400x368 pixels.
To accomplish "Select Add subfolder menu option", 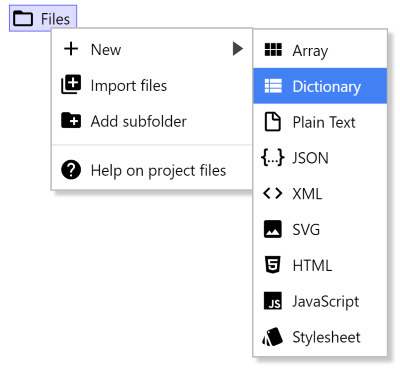I will click(152, 121).
